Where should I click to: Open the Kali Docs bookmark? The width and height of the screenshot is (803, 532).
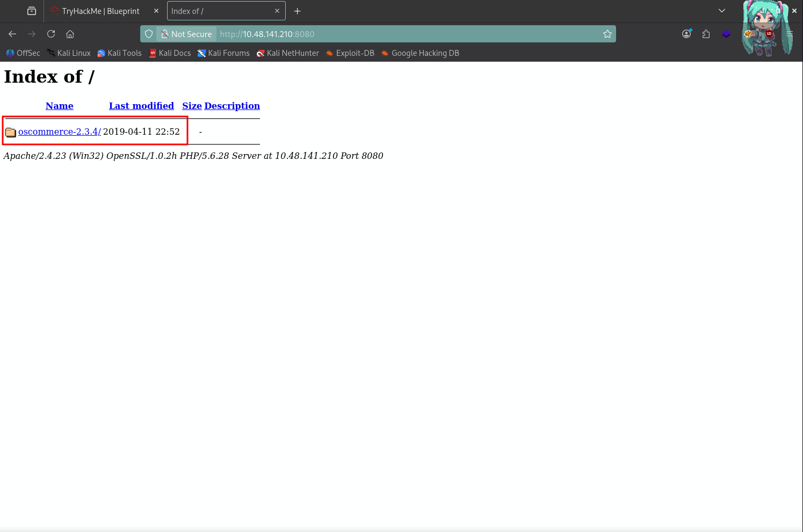tap(170, 53)
